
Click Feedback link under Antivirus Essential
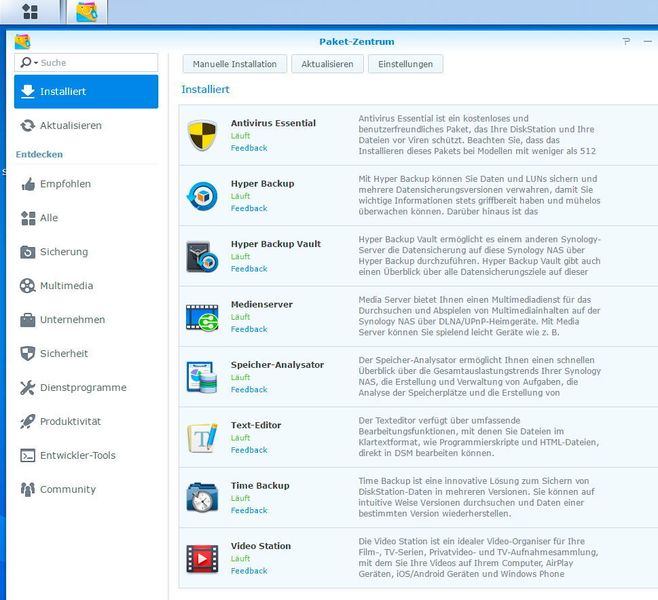point(249,148)
